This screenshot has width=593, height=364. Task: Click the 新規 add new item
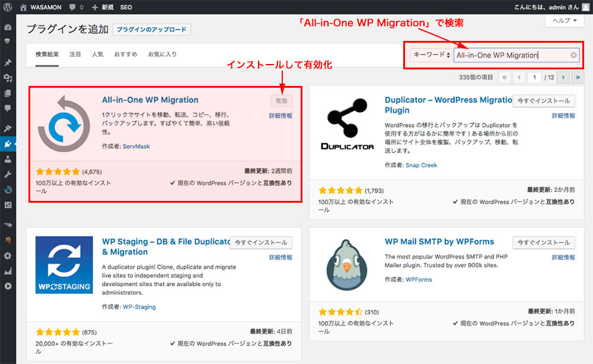pyautogui.click(x=103, y=7)
